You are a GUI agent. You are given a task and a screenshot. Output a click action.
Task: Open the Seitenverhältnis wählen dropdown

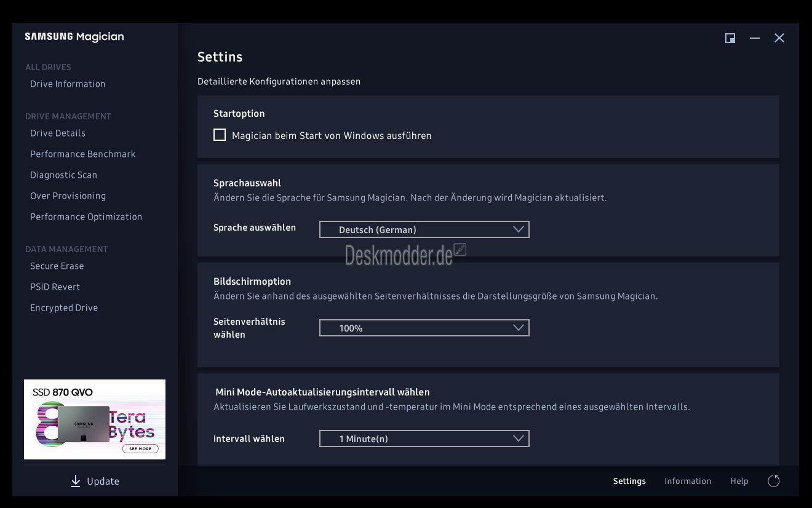(424, 328)
